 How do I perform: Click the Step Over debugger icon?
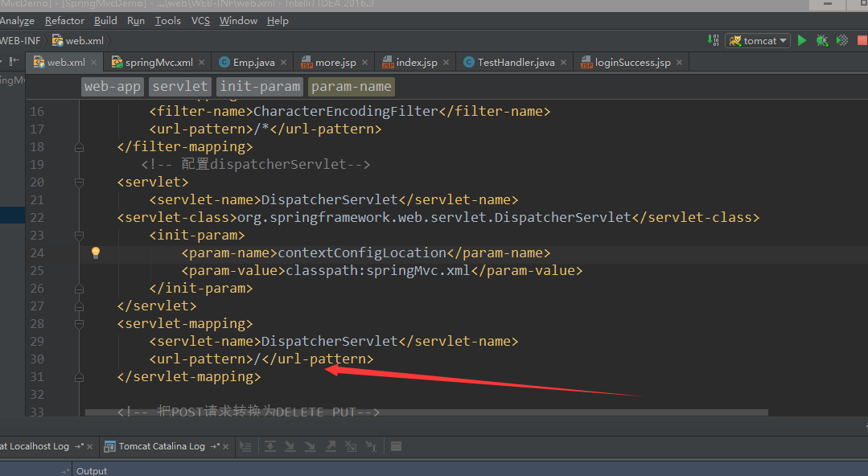pos(270,447)
